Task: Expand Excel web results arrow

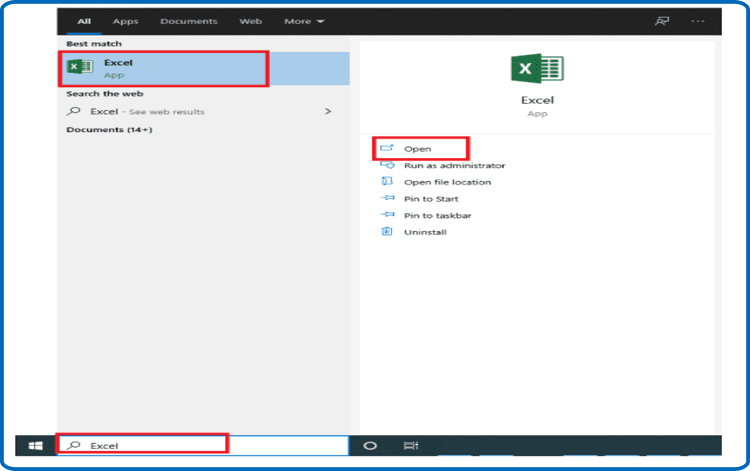Action: [x=328, y=111]
